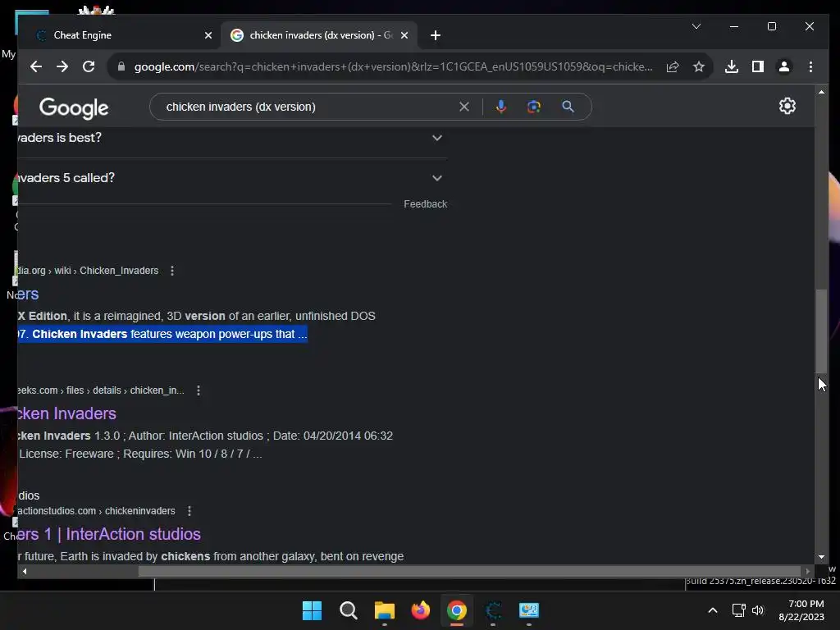
Task: Open Chrome tab search dropdown arrow
Action: (696, 26)
